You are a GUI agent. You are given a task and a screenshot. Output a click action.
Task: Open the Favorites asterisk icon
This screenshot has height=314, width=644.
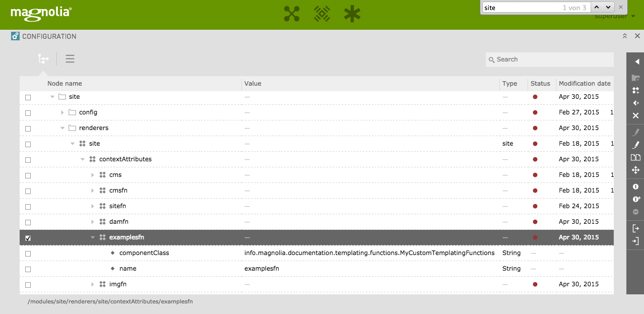coord(352,14)
